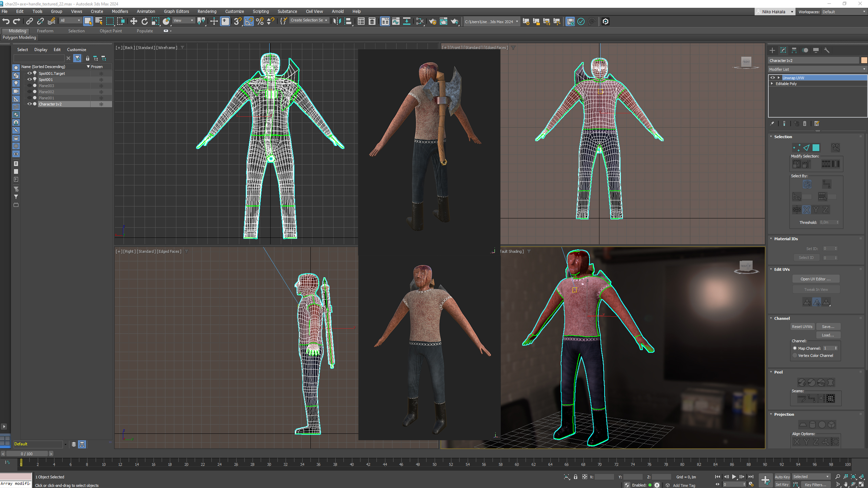Open the Modifiers menu
This screenshot has height=488, width=868.
pyautogui.click(x=120, y=11)
